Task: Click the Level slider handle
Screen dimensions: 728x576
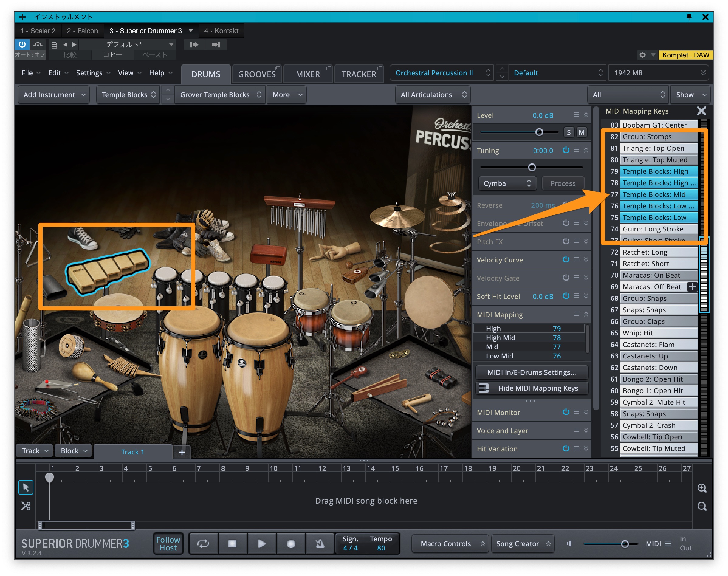Action: 540,132
